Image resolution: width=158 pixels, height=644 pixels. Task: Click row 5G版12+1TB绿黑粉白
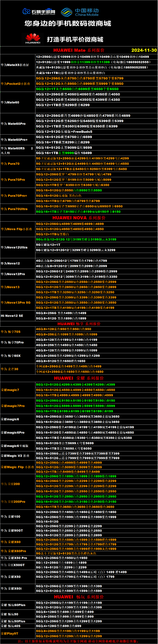pos(97,234)
